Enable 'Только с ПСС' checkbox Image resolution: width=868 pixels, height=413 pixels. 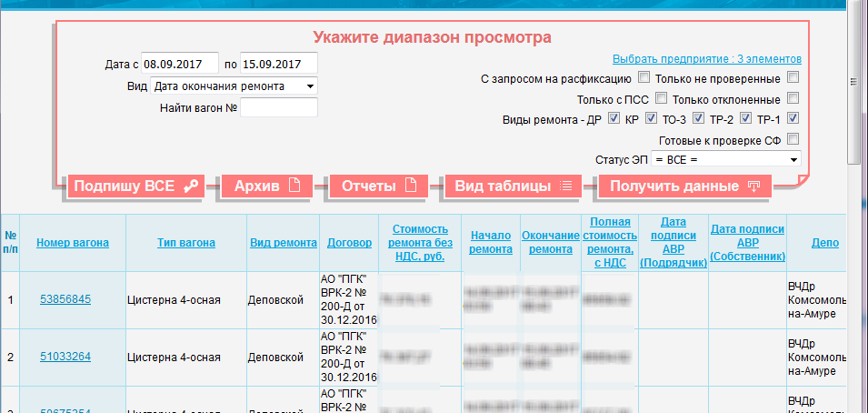click(x=661, y=98)
